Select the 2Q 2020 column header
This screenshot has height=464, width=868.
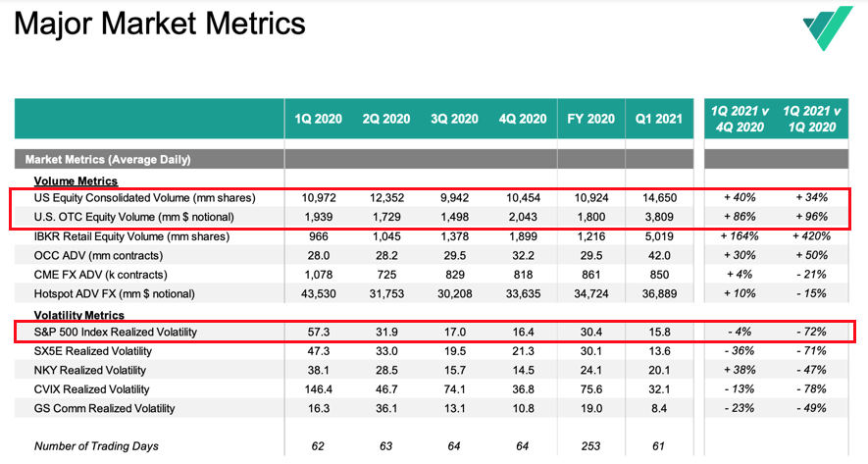[385, 119]
